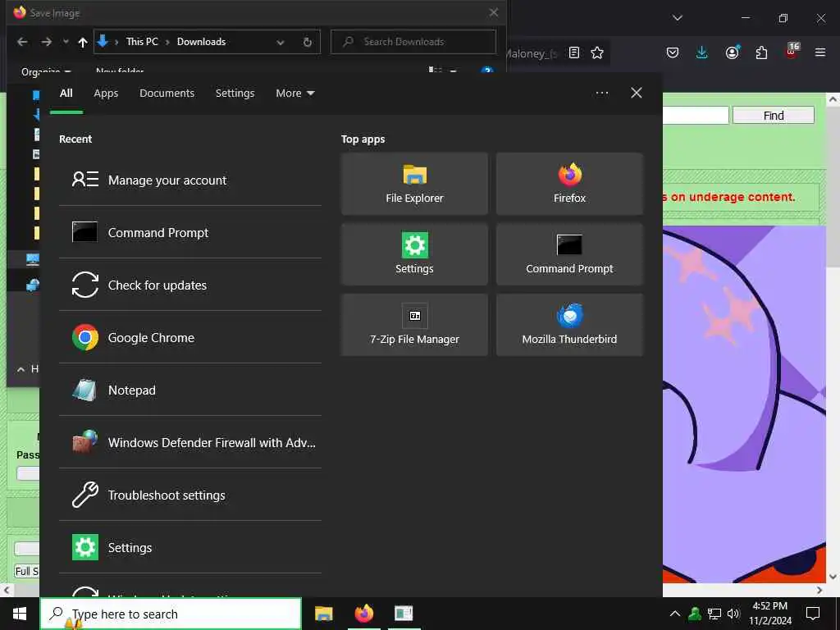Open File Explorer from Top apps
The width and height of the screenshot is (840, 630).
tap(414, 184)
